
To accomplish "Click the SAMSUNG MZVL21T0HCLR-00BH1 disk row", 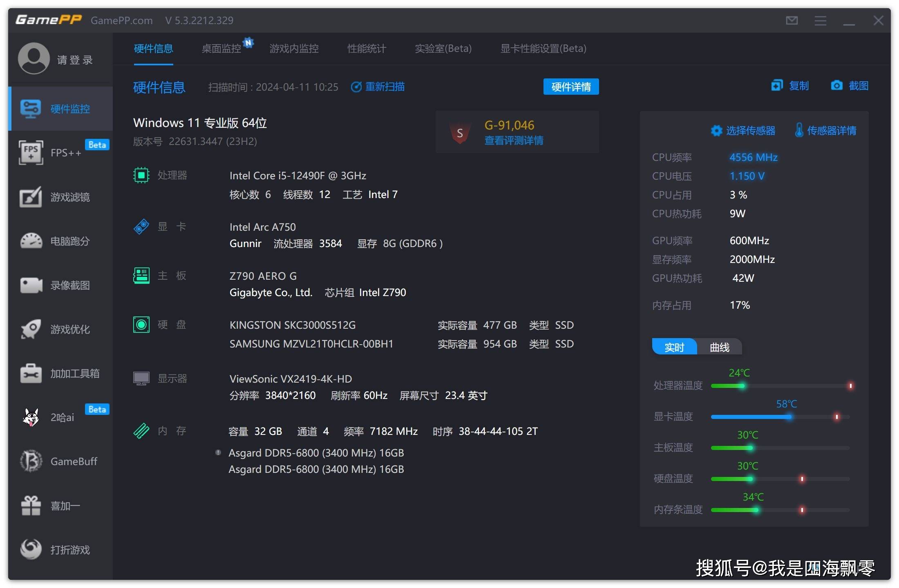I will click(402, 344).
